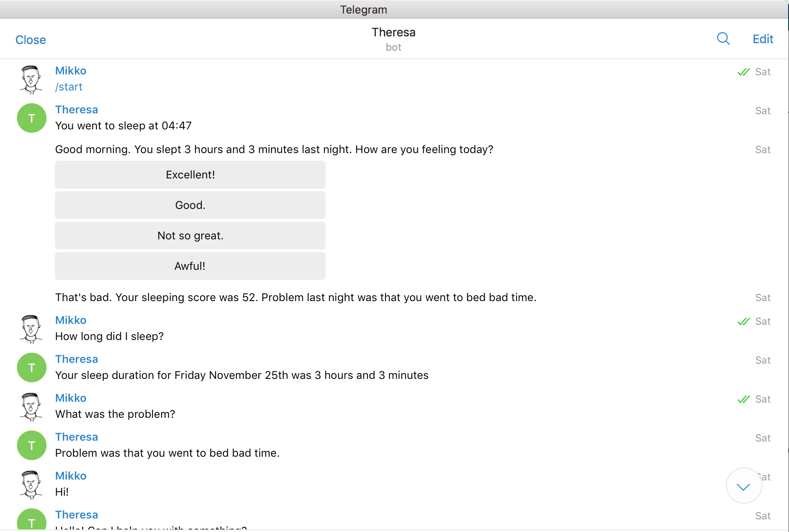The width and height of the screenshot is (789, 532).
Task: Click read checkmarks on 'What was the problem?'
Action: pos(743,399)
